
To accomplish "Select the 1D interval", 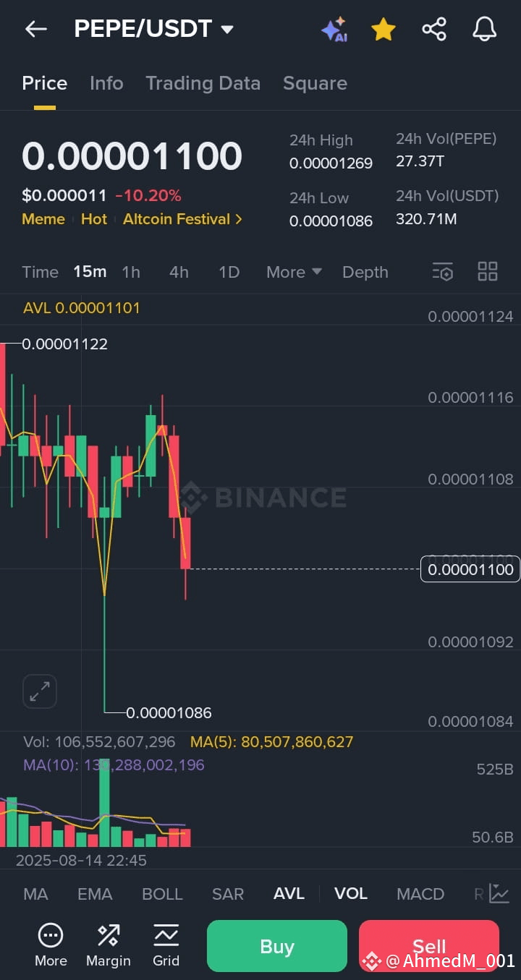I will pyautogui.click(x=229, y=272).
